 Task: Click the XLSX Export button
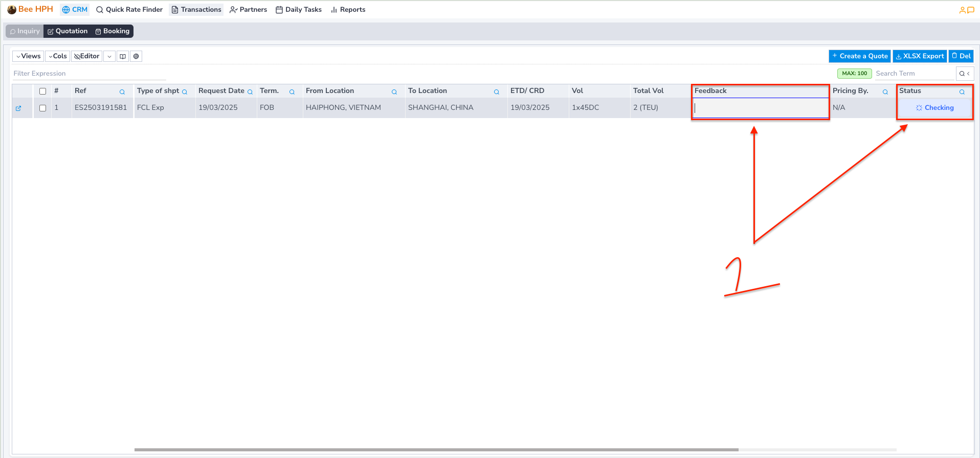coord(920,56)
